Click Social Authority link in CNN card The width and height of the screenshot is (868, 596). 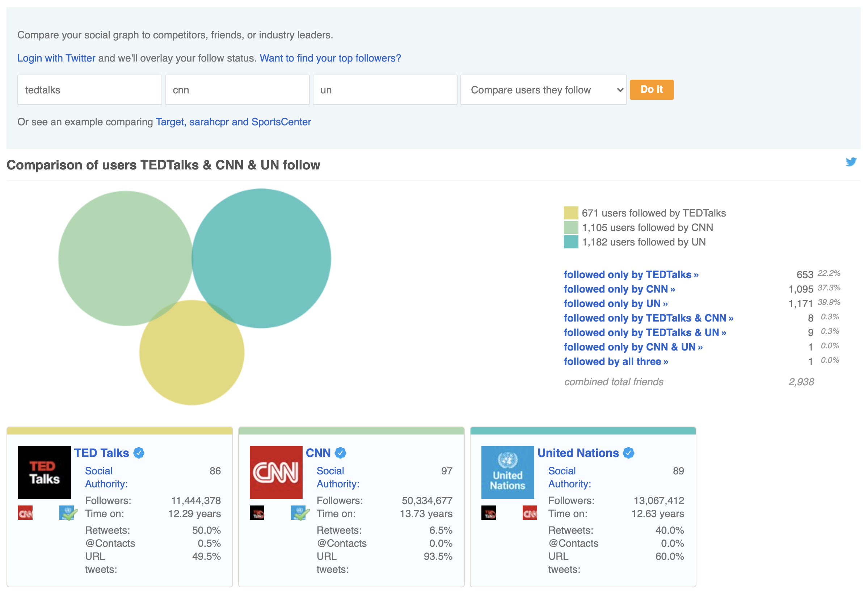click(338, 477)
